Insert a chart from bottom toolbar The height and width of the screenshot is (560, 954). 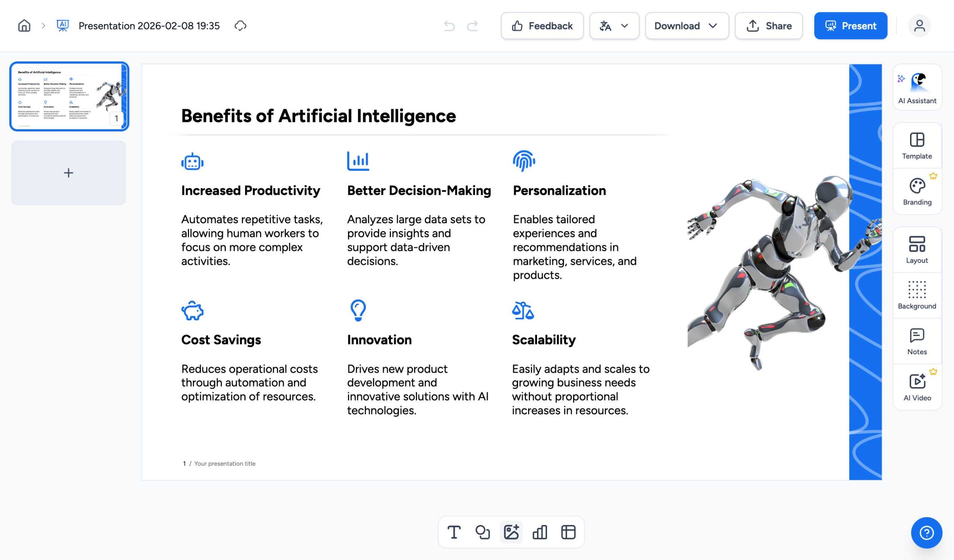540,532
